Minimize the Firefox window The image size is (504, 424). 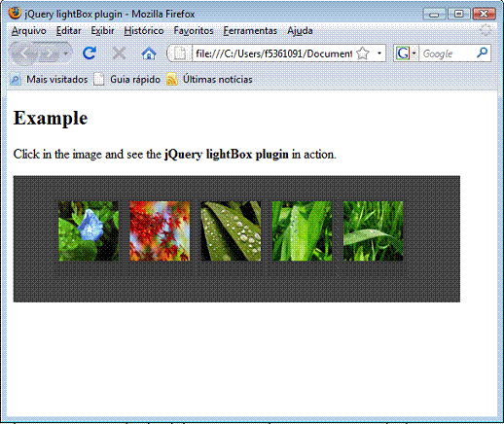434,15
